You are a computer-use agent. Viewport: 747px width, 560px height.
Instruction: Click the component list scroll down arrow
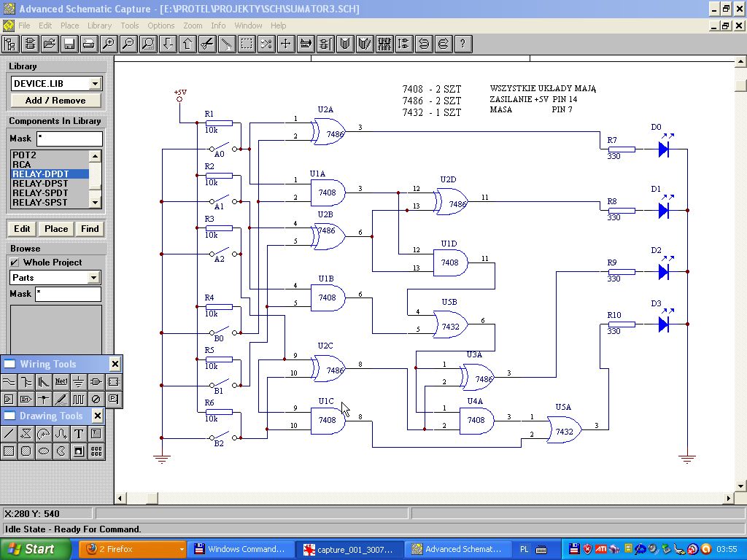pyautogui.click(x=96, y=203)
